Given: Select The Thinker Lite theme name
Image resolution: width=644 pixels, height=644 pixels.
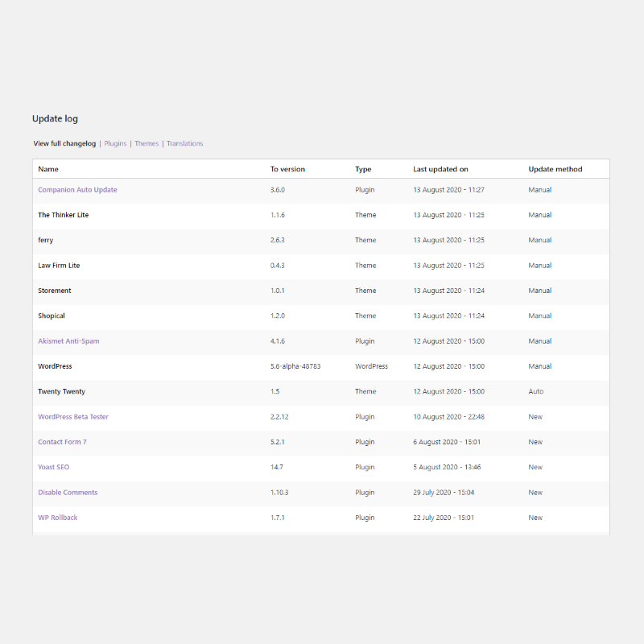Looking at the screenshot, I should coord(64,215).
